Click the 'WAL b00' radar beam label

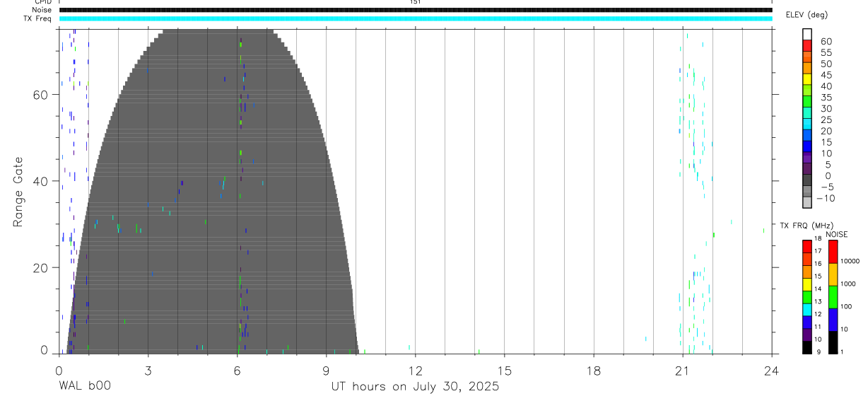coord(84,387)
